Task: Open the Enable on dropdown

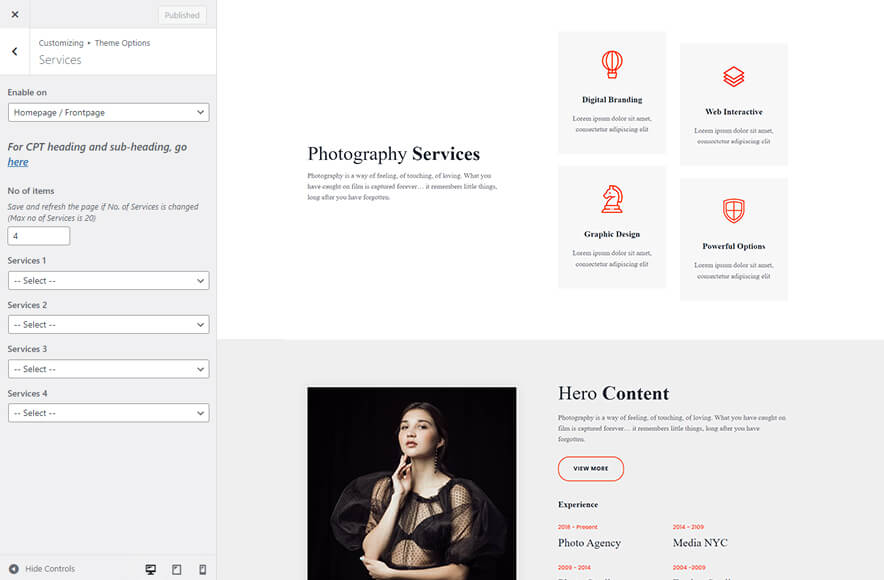Action: tap(108, 112)
